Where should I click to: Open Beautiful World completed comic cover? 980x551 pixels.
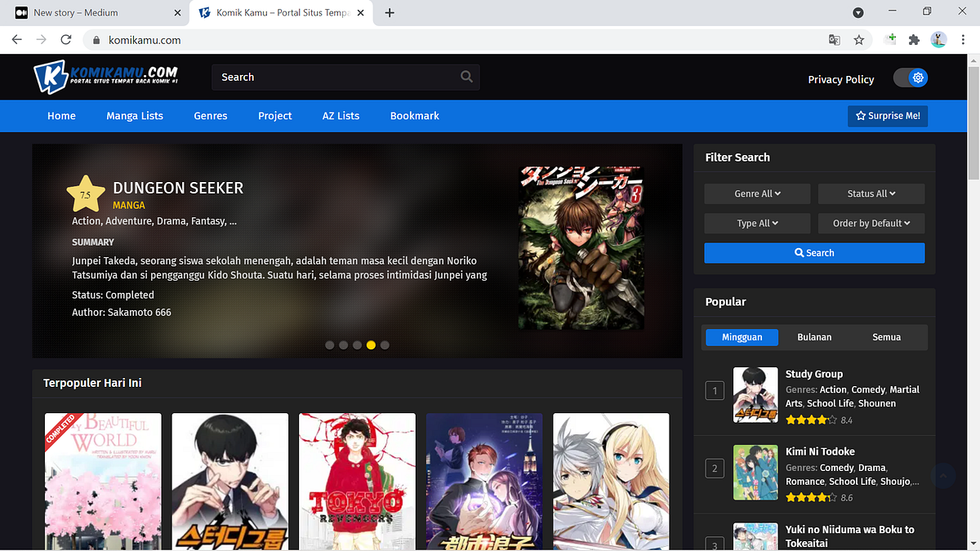tap(103, 482)
